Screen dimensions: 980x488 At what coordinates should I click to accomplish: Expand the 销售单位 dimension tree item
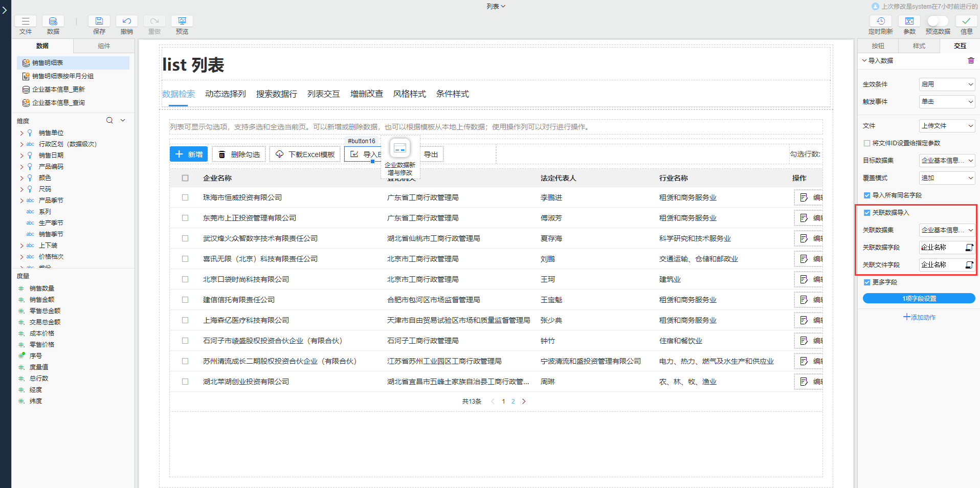[21, 132]
